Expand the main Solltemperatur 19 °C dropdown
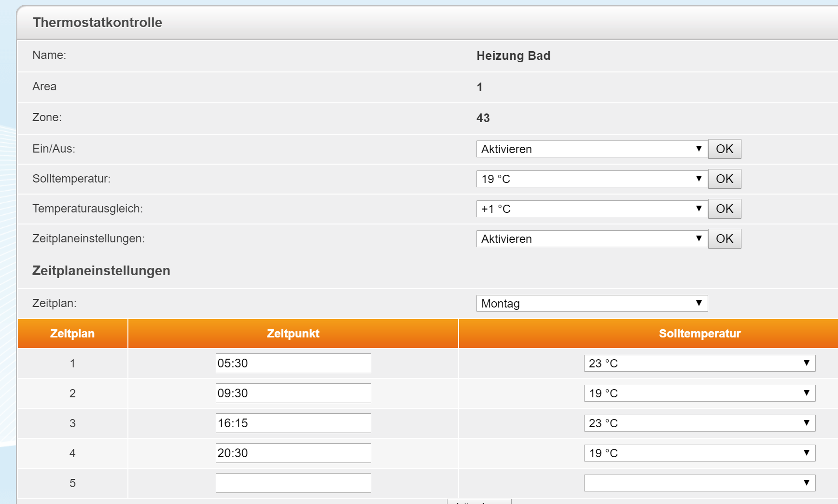 (x=591, y=179)
